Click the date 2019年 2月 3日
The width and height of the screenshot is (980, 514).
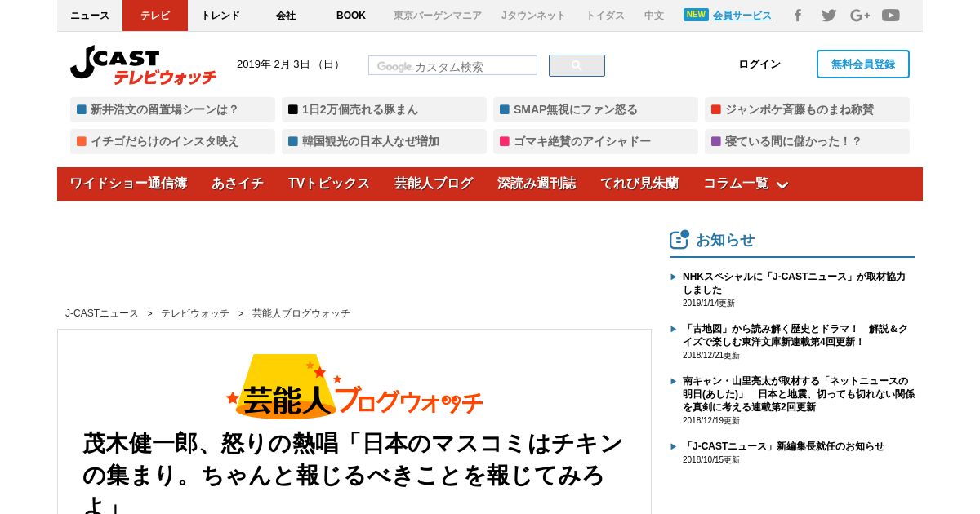289,64
